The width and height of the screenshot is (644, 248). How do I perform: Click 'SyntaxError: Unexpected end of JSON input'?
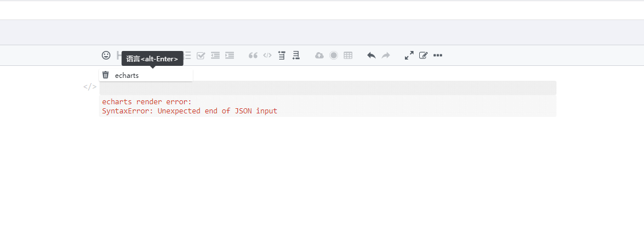(190, 111)
